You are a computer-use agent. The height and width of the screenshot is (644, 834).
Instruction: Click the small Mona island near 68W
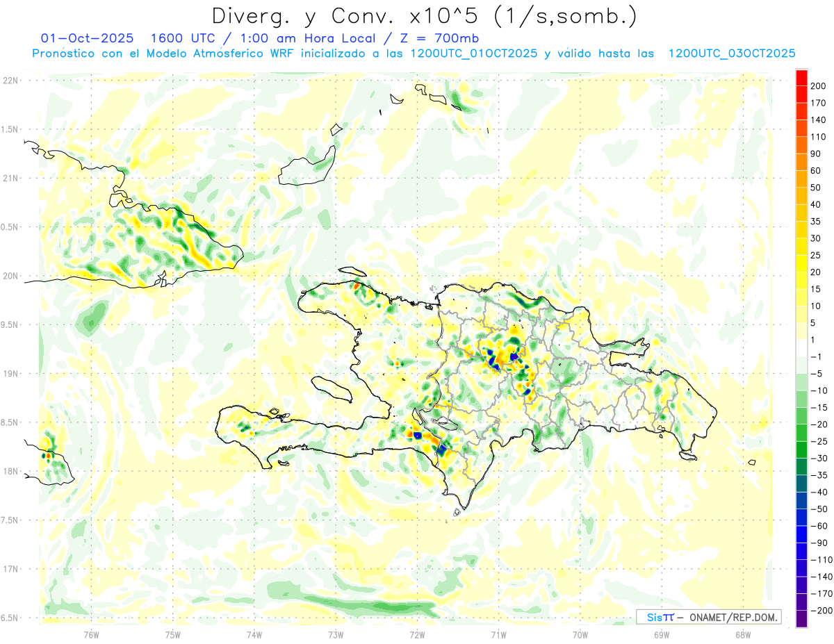[752, 463]
